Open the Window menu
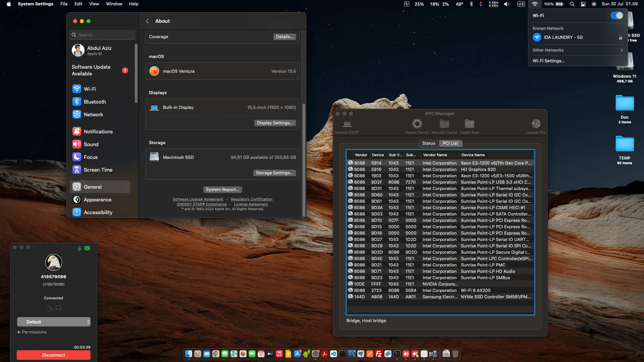This screenshot has height=362, width=644. [x=114, y=4]
